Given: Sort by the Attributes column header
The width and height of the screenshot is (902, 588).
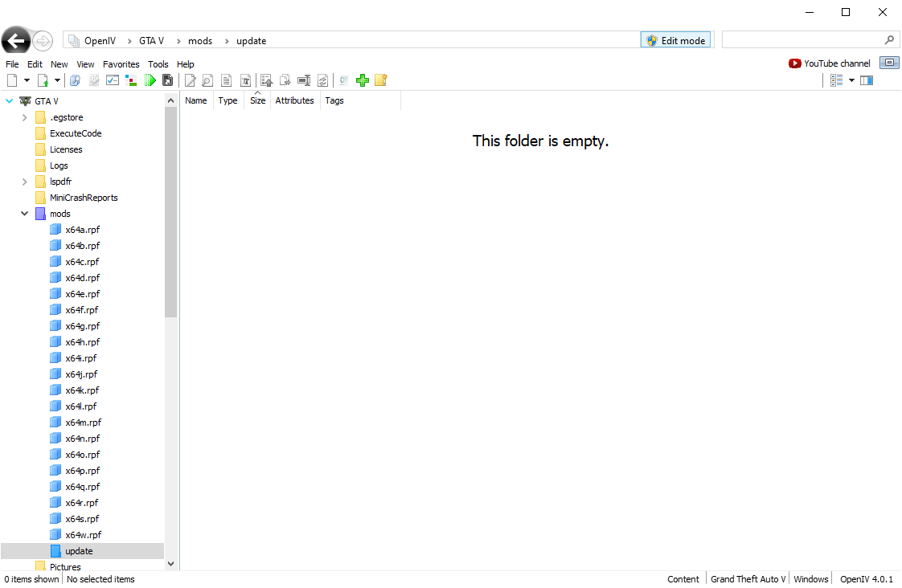Looking at the screenshot, I should [x=294, y=100].
